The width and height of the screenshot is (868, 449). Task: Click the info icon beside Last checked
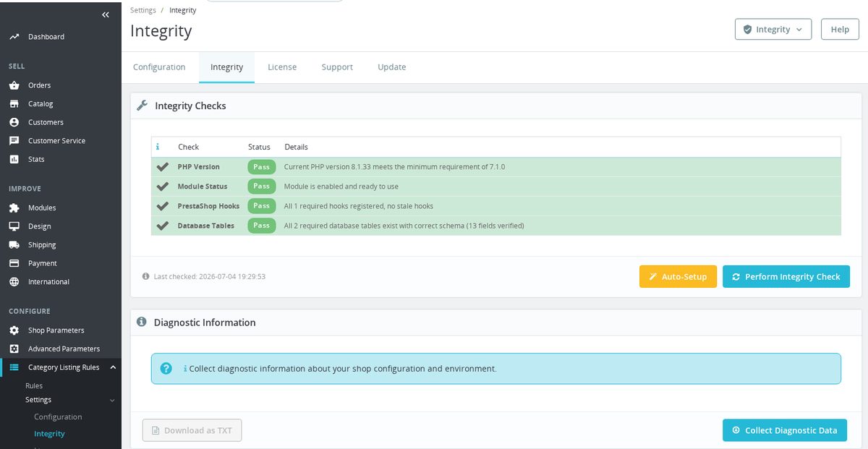pos(145,276)
